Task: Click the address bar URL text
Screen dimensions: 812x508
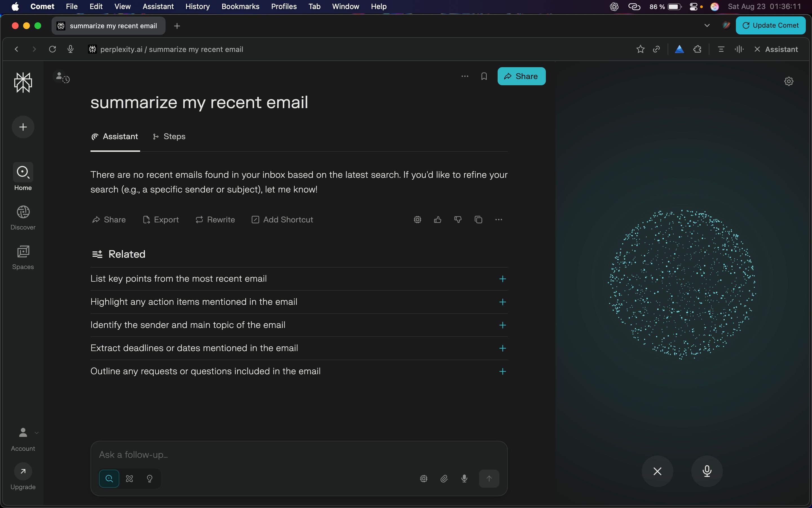Action: pos(171,49)
